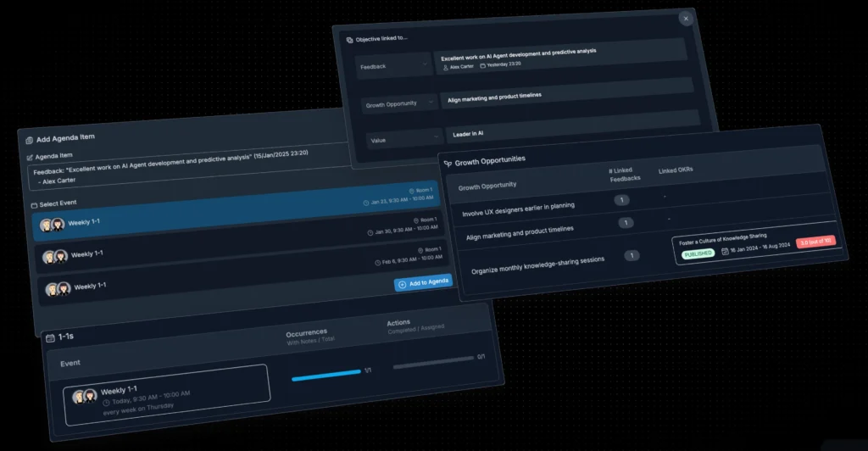
Task: Click the Objective linked to link icon
Action: pyautogui.click(x=349, y=40)
